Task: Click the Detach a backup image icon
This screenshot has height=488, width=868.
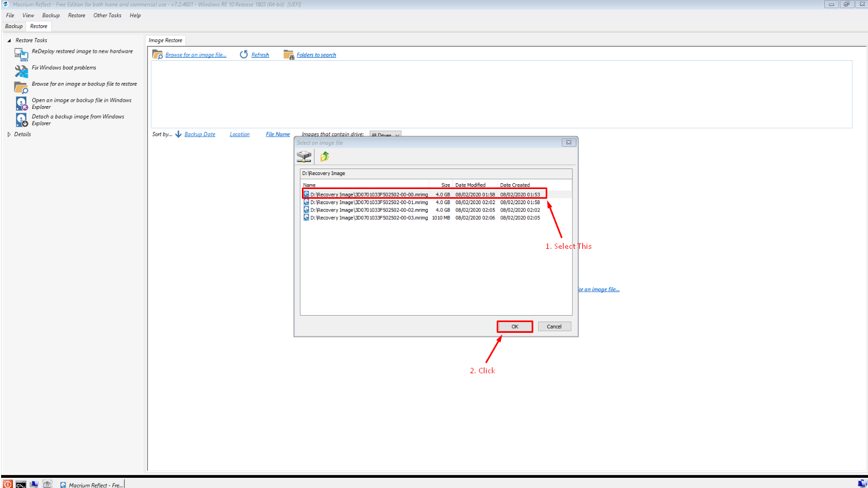Action: tap(22, 120)
